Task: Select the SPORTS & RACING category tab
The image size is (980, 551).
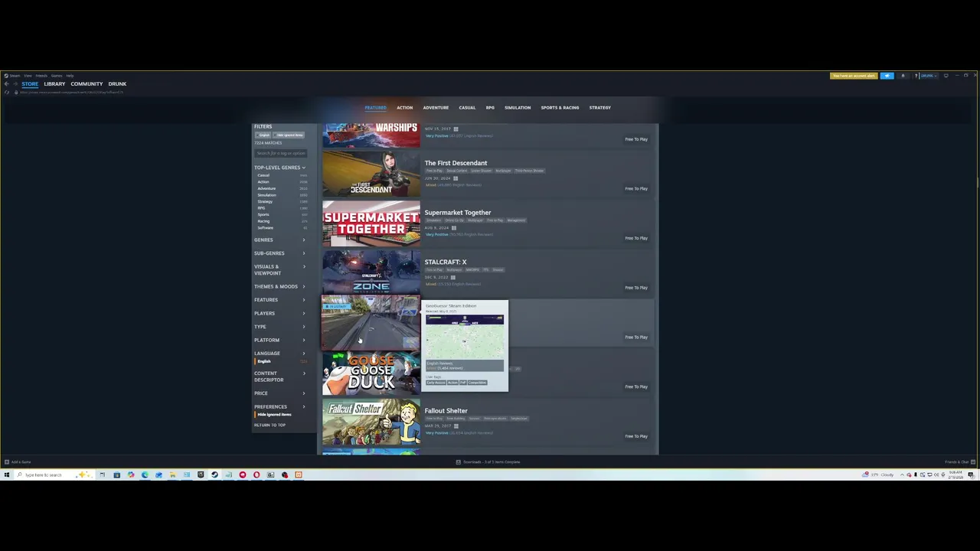Action: tap(560, 108)
